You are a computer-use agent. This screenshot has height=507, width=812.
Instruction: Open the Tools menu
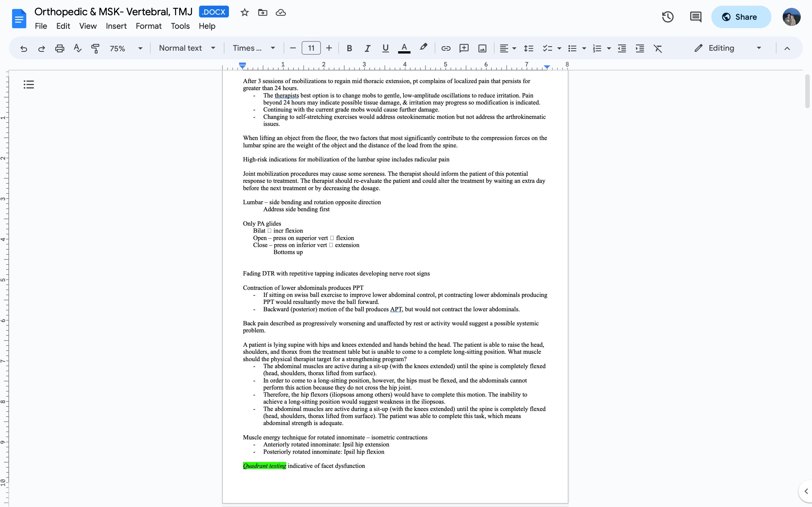[x=180, y=26]
